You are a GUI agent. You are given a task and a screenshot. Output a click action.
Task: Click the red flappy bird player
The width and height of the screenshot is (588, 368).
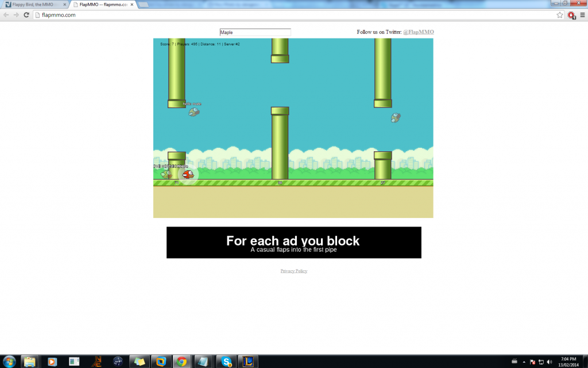[188, 174]
